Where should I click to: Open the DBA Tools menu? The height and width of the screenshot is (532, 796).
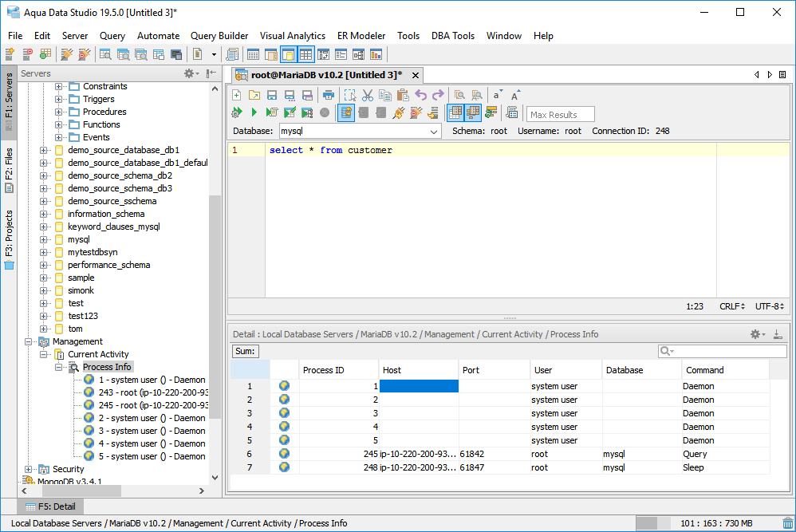click(453, 36)
